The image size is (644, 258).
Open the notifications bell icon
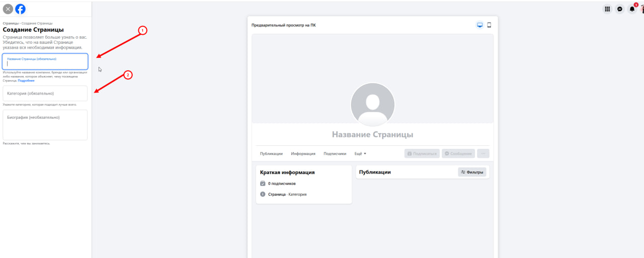(632, 9)
